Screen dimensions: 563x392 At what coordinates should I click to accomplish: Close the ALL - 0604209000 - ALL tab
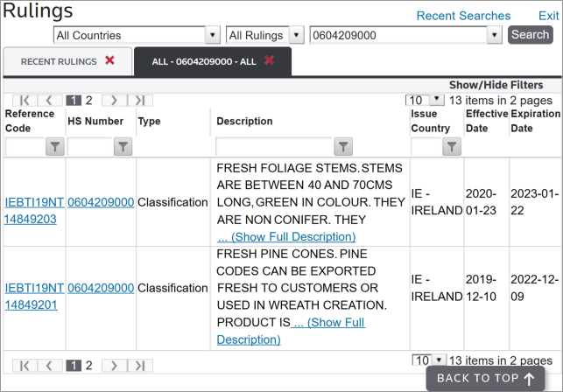[270, 60]
